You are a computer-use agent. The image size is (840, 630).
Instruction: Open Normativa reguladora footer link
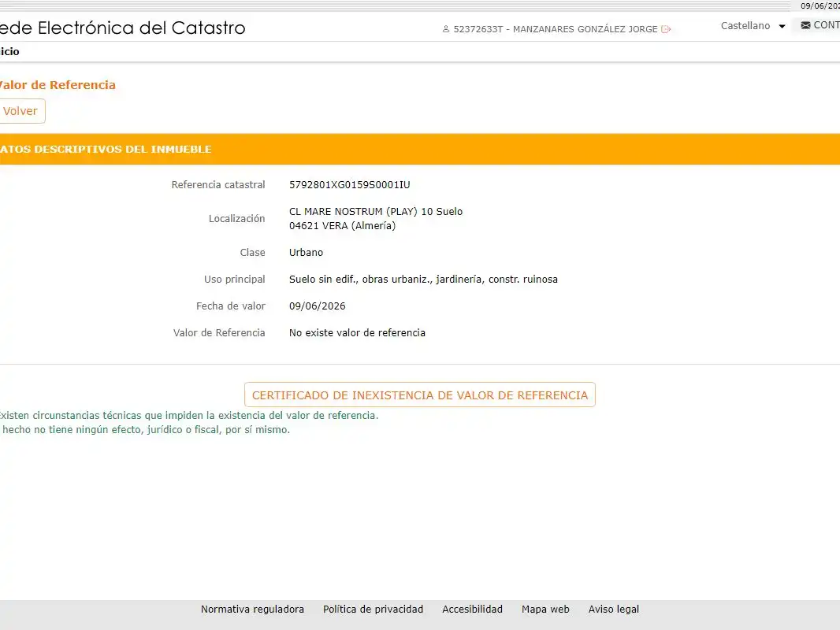click(252, 609)
